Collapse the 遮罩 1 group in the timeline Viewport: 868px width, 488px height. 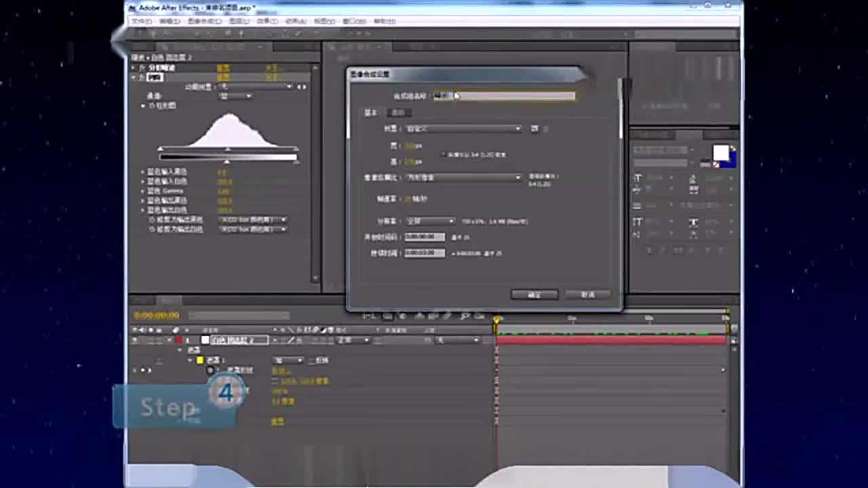tap(191, 361)
